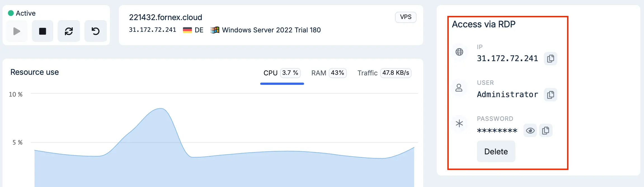Click the Start server play icon

[x=17, y=31]
